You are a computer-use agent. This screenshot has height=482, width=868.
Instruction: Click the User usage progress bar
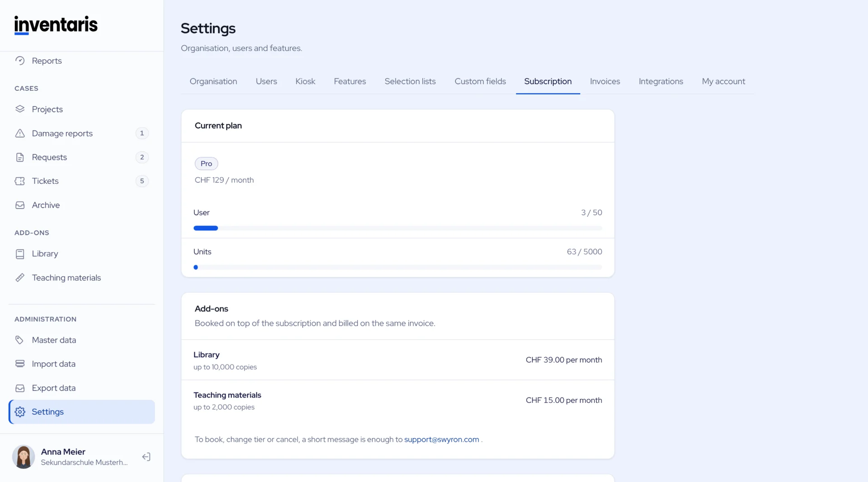398,228
